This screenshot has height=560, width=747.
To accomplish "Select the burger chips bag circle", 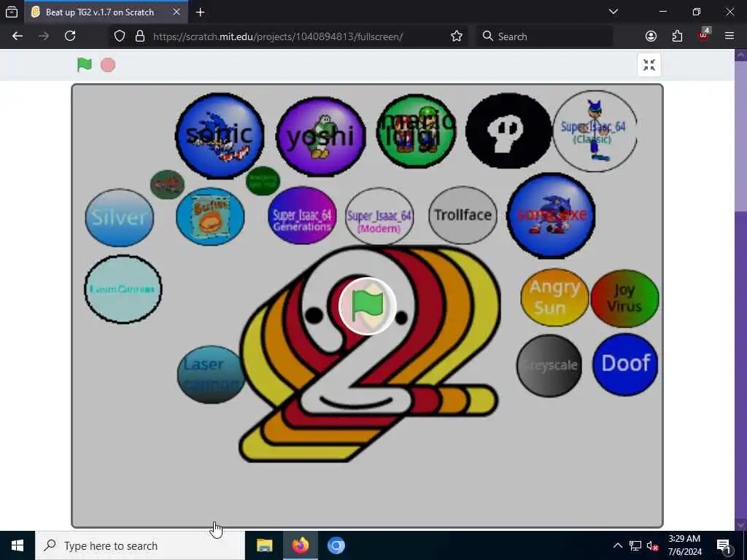I will tap(210, 217).
